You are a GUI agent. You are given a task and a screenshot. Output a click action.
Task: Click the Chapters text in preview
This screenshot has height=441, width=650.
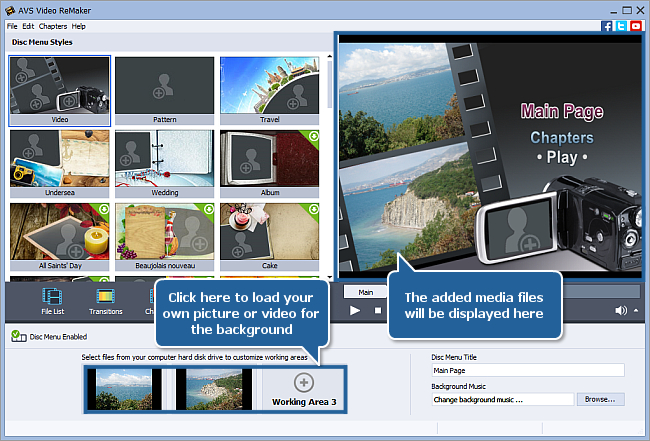(562, 138)
